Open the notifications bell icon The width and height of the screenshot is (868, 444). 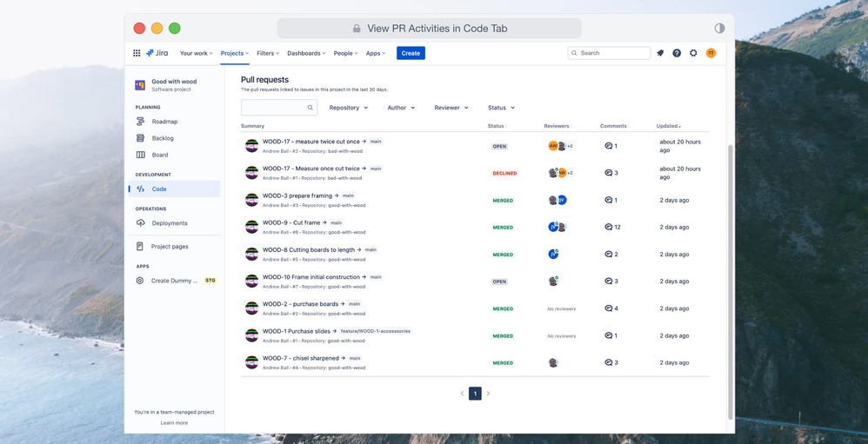coord(660,53)
